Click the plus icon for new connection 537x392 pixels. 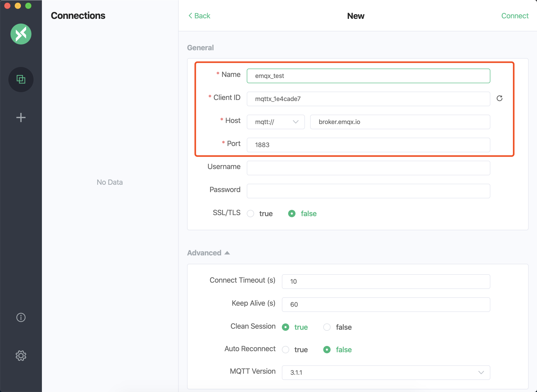21,117
